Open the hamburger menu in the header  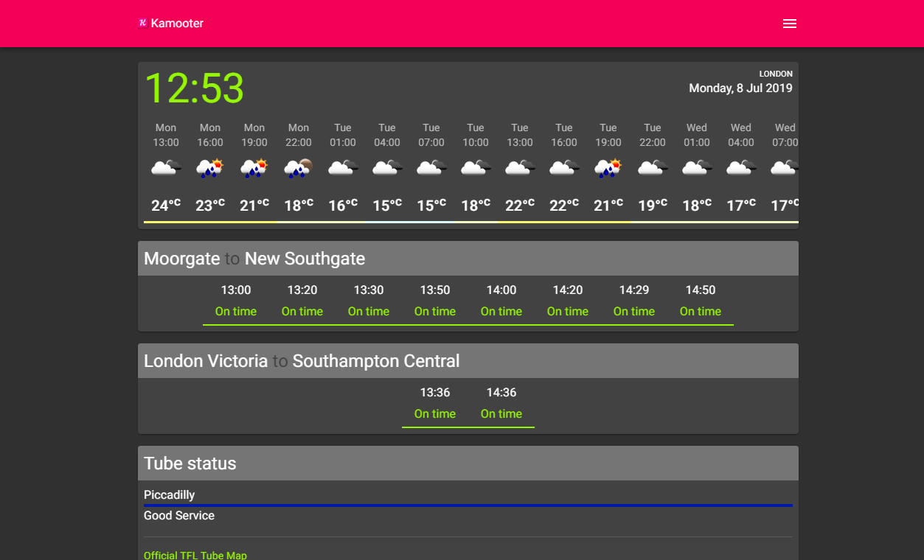pos(789,24)
